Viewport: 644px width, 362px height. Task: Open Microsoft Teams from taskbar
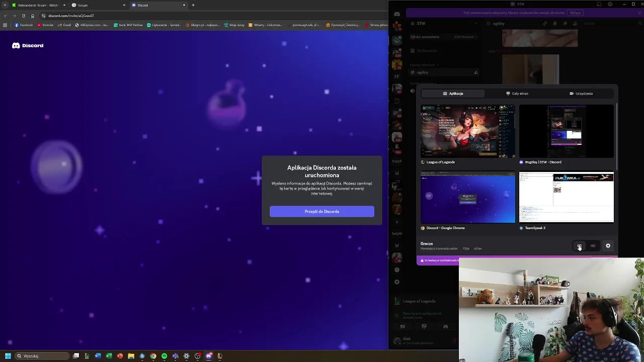pos(175,356)
